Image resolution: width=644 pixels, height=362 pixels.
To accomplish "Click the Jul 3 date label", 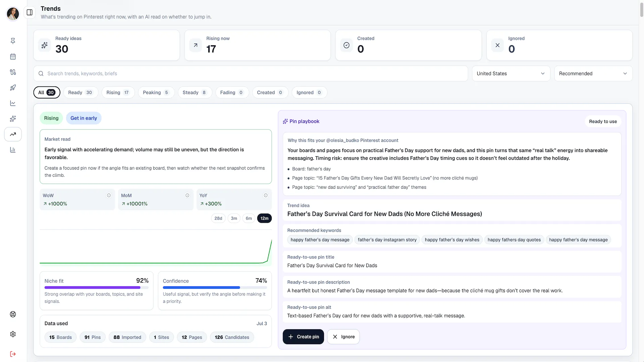I will [x=262, y=324].
